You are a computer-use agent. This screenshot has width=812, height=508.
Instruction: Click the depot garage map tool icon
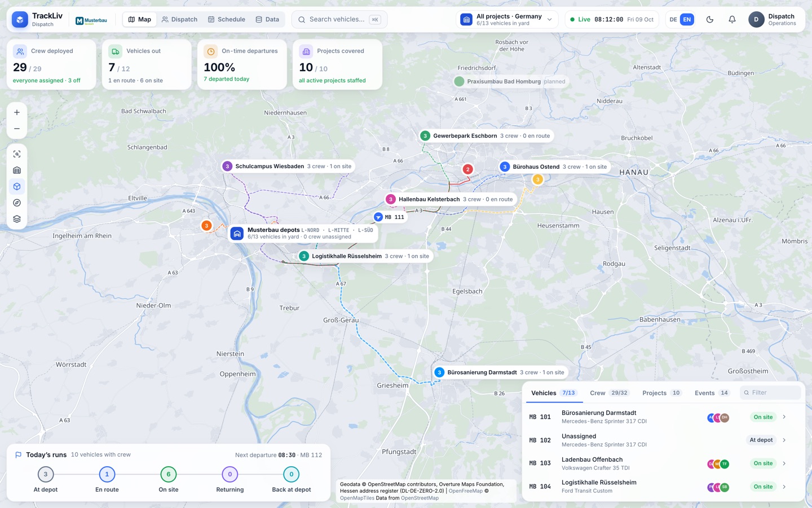point(17,170)
